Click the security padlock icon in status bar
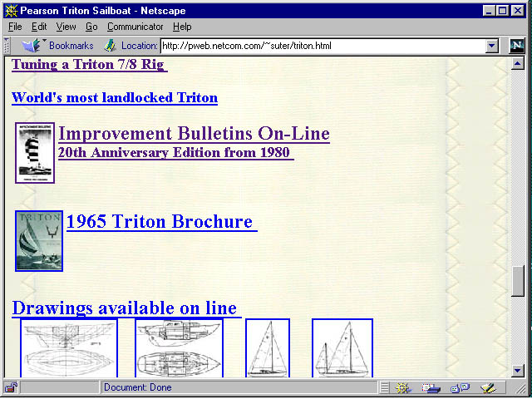Viewport: 532px width, 399px height. 11,387
